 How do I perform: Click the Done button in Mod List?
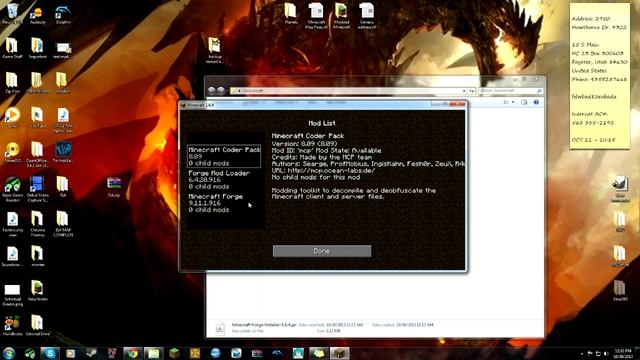322,251
